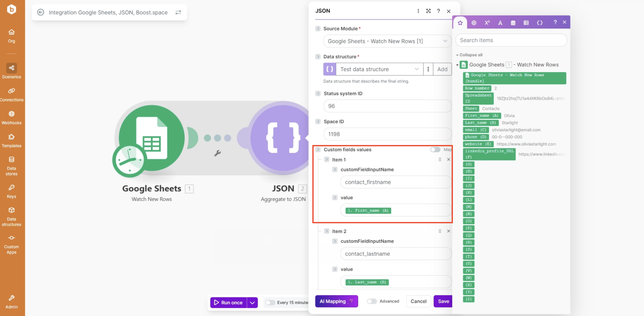
Task: Click the Search items field
Action: [511, 40]
